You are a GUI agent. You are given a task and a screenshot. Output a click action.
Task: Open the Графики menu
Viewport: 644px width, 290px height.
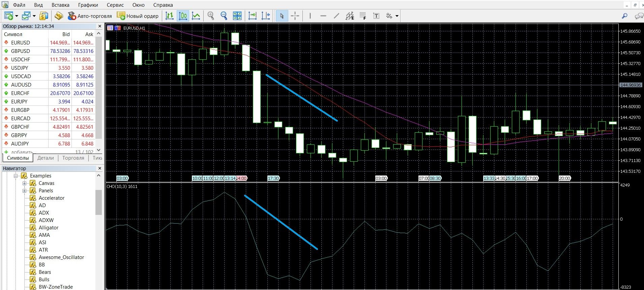click(88, 5)
